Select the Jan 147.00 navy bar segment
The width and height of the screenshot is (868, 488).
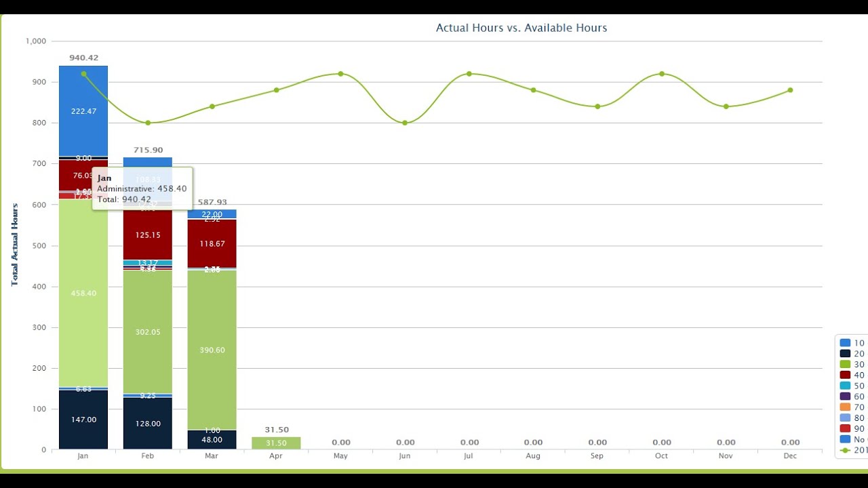click(83, 420)
